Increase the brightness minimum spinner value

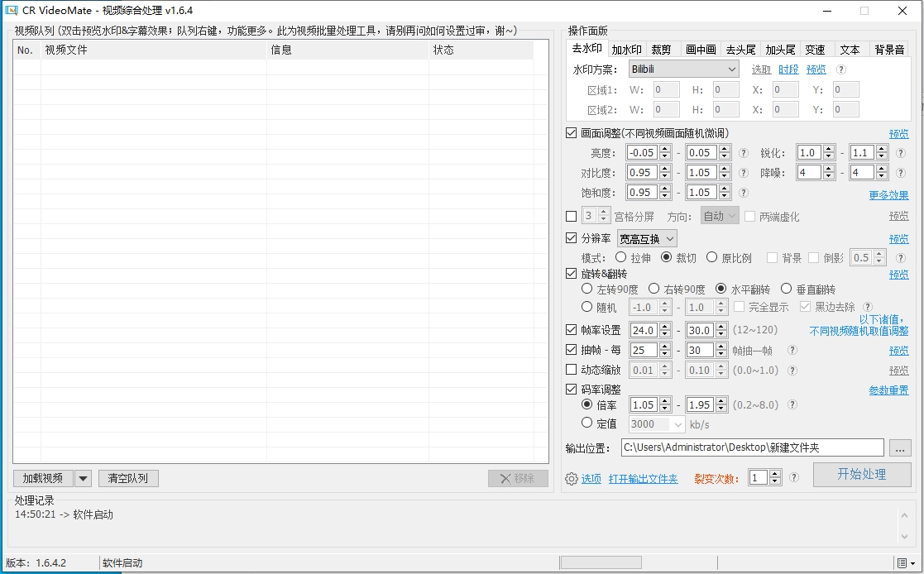coord(665,149)
